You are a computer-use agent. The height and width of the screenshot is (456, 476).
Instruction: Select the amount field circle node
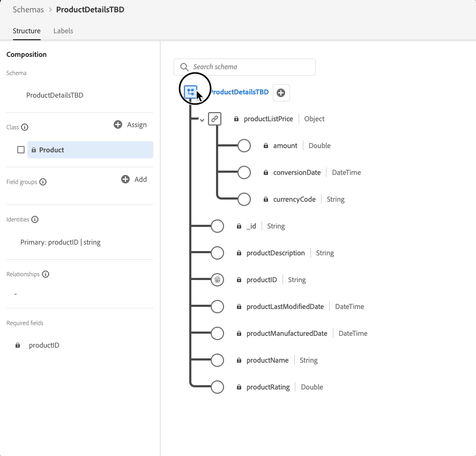[x=244, y=145]
